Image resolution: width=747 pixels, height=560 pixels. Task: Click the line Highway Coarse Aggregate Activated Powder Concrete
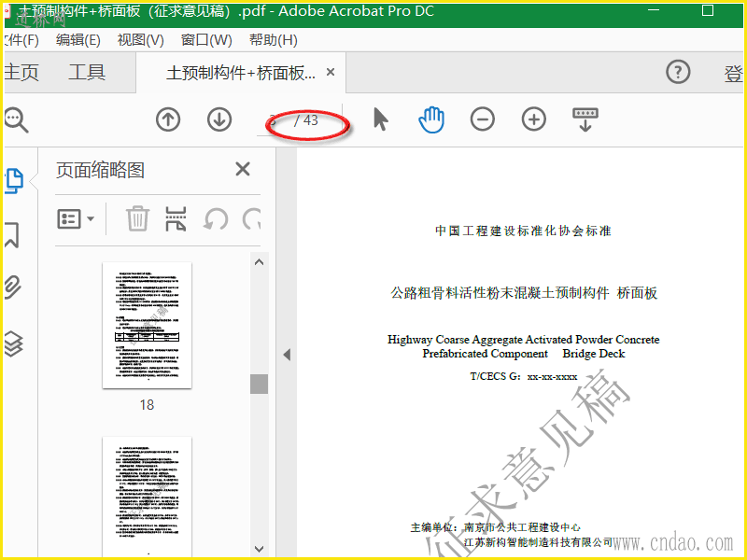point(523,340)
